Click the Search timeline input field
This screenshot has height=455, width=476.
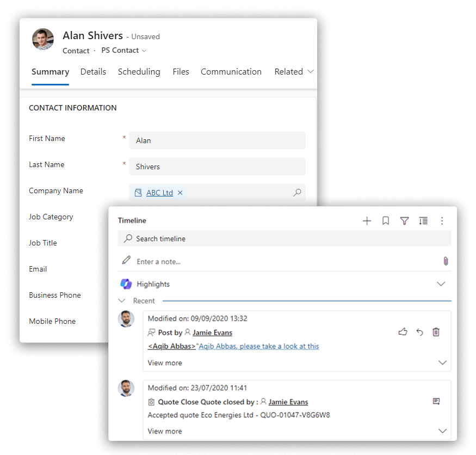pyautogui.click(x=284, y=238)
